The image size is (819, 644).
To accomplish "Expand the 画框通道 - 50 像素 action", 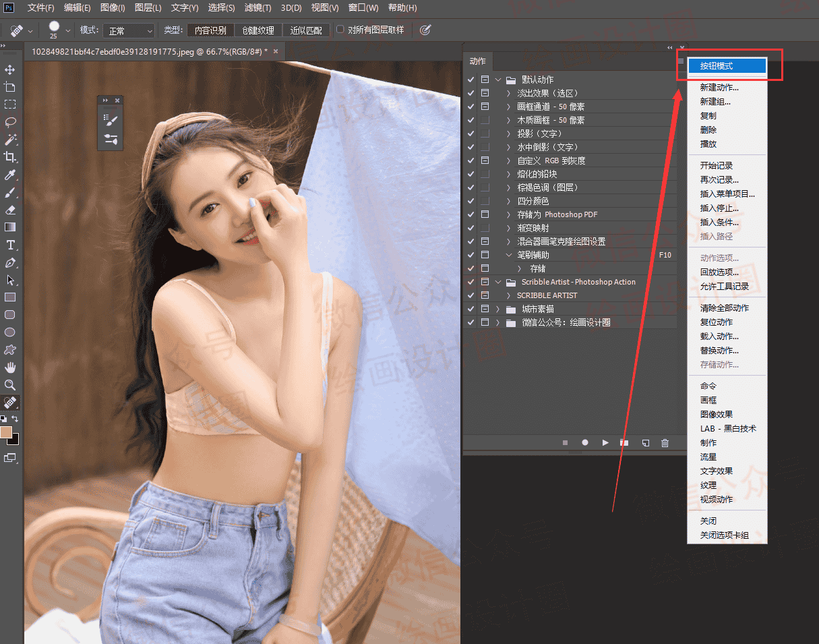I will tap(509, 107).
